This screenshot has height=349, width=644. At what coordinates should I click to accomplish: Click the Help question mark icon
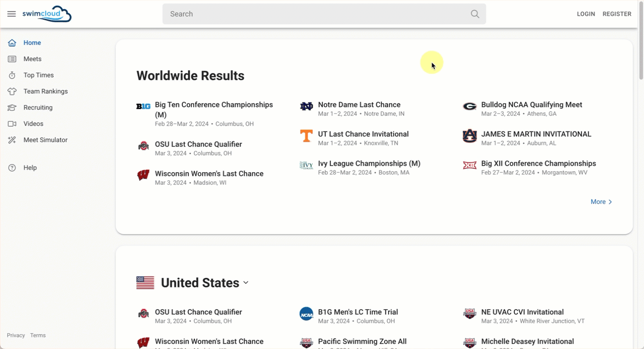tap(12, 168)
